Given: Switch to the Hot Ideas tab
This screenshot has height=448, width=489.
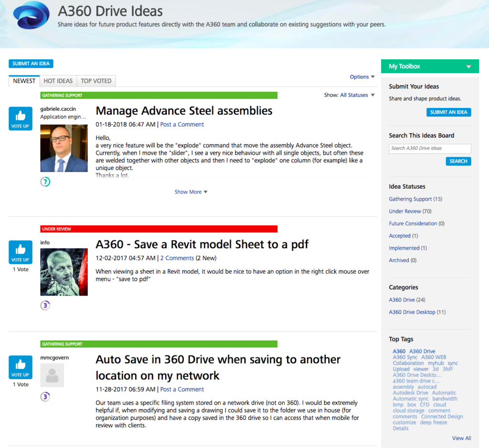Looking at the screenshot, I should coord(58,81).
